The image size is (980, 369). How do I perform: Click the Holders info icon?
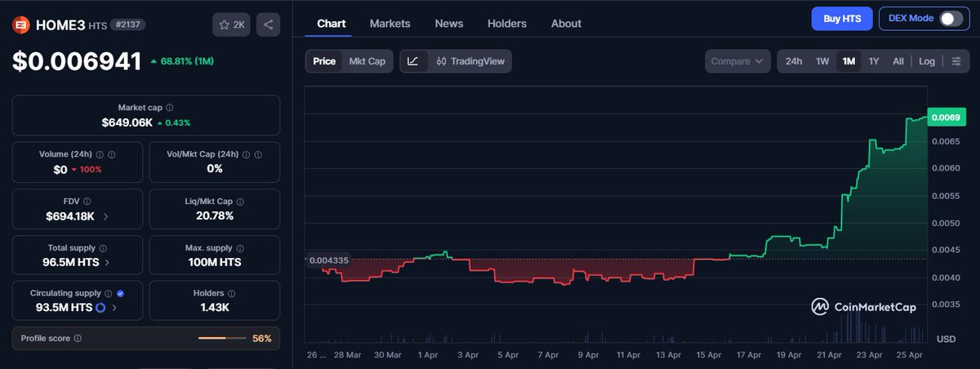232,293
